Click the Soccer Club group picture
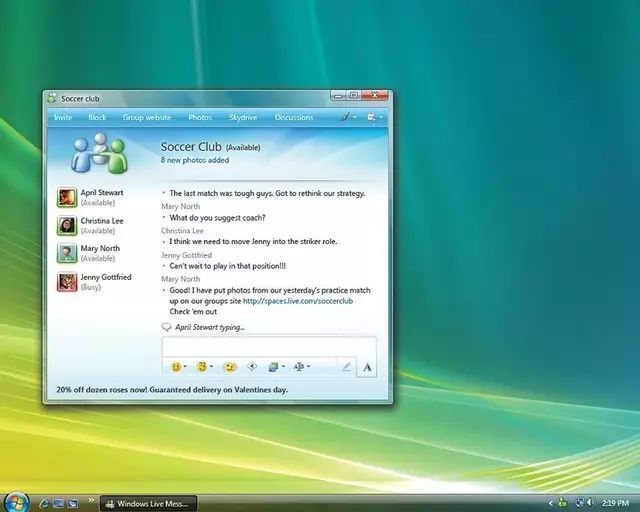 coord(99,153)
